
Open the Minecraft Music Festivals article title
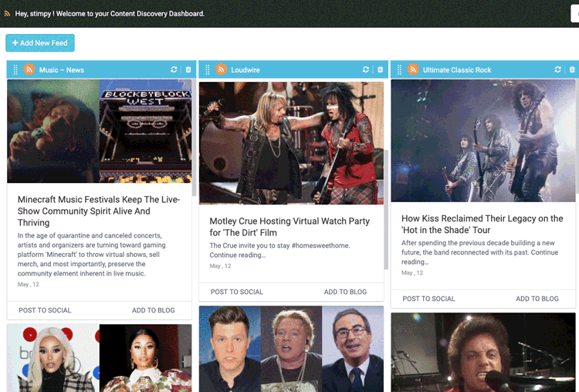click(x=99, y=211)
